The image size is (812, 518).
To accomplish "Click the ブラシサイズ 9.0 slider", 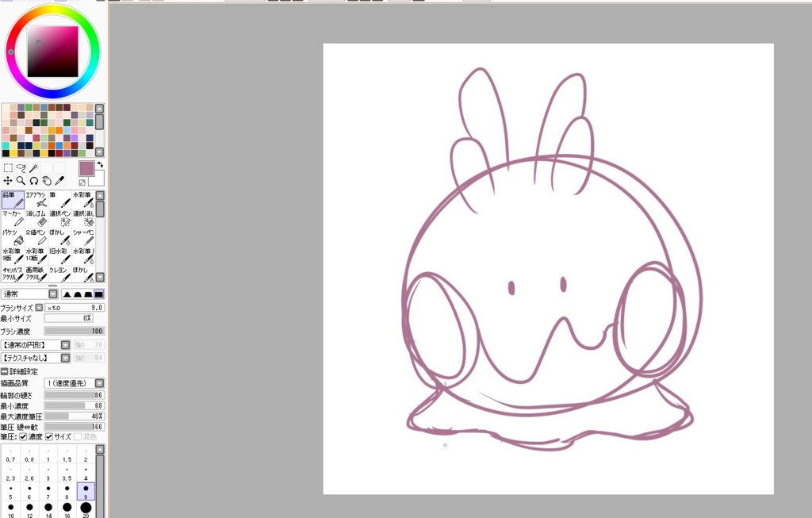I will tap(75, 307).
